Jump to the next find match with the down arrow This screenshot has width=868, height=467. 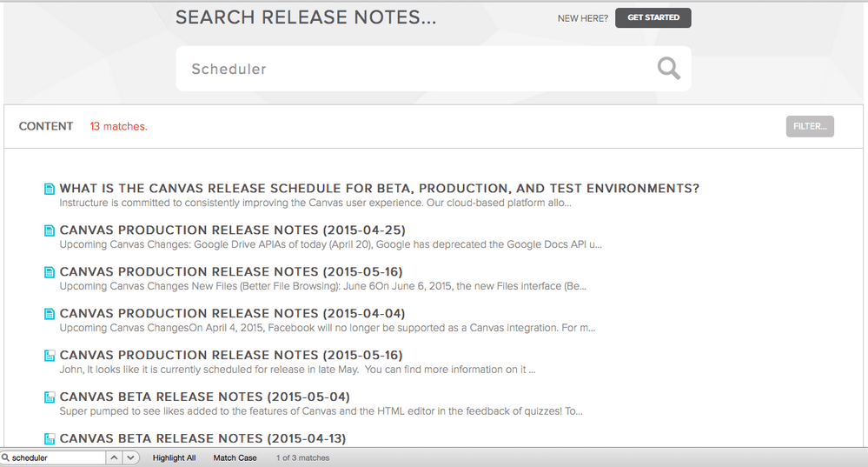[x=130, y=457]
